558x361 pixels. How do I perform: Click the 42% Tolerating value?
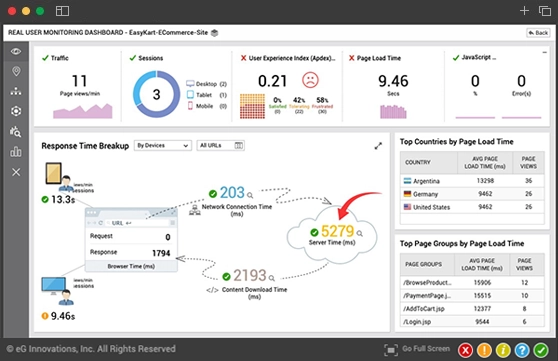[x=299, y=100]
